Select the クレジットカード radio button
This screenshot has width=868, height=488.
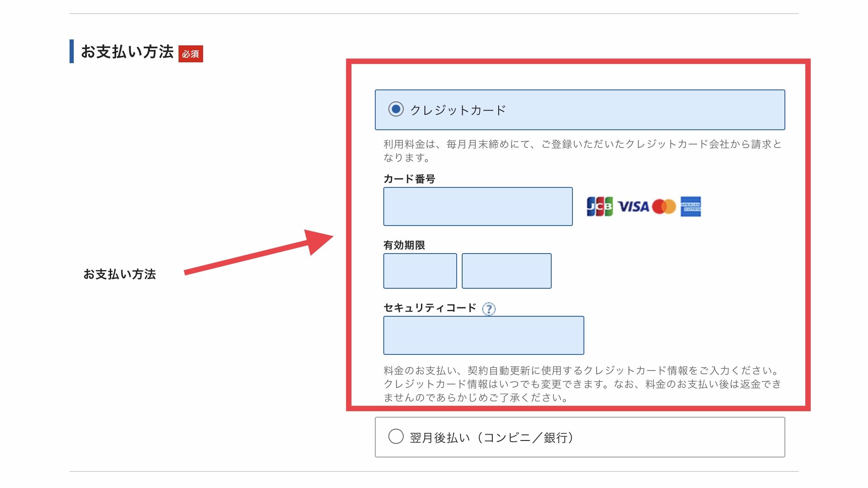coord(396,109)
